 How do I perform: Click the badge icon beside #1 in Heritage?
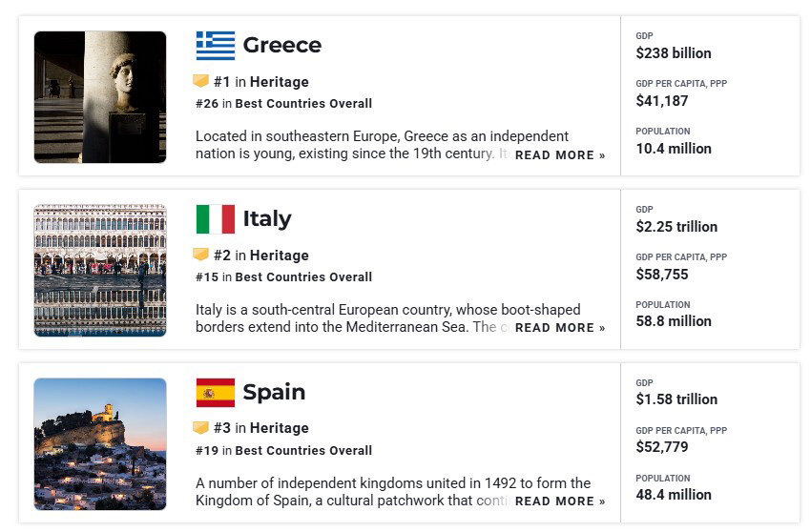click(200, 81)
